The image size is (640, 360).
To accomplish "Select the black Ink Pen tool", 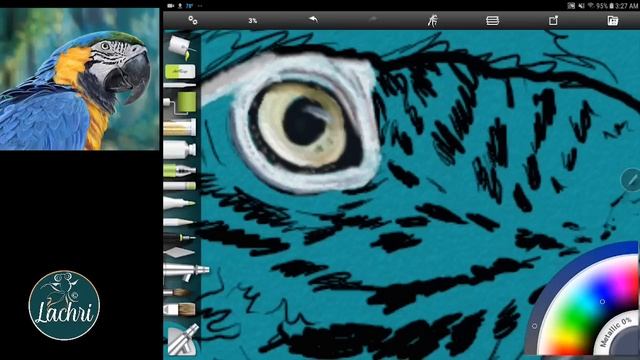I will coord(180,237).
